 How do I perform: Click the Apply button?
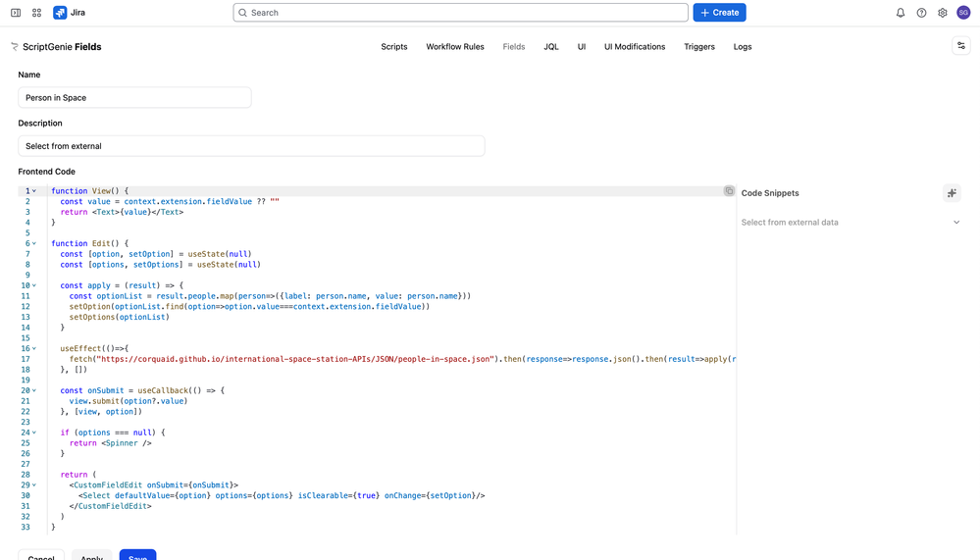click(92, 556)
